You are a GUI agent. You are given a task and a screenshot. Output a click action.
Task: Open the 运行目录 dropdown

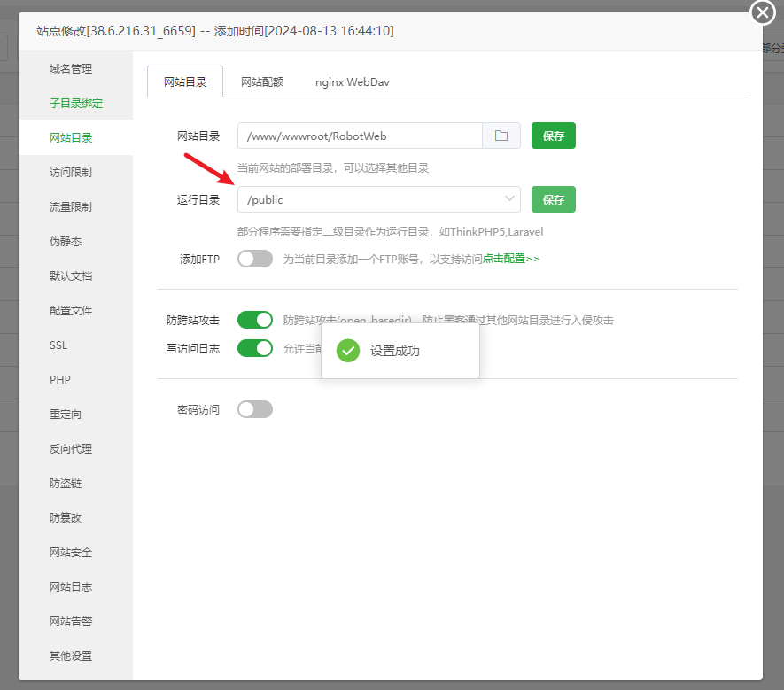pyautogui.click(x=509, y=199)
